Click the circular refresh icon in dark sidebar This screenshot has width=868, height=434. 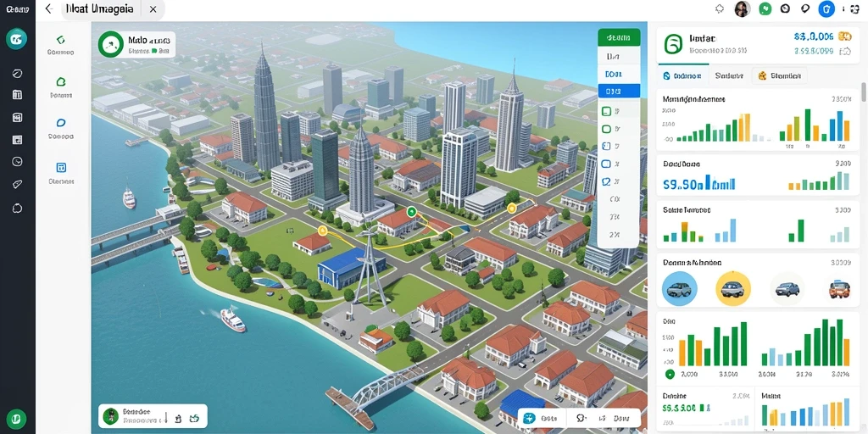[x=17, y=208]
